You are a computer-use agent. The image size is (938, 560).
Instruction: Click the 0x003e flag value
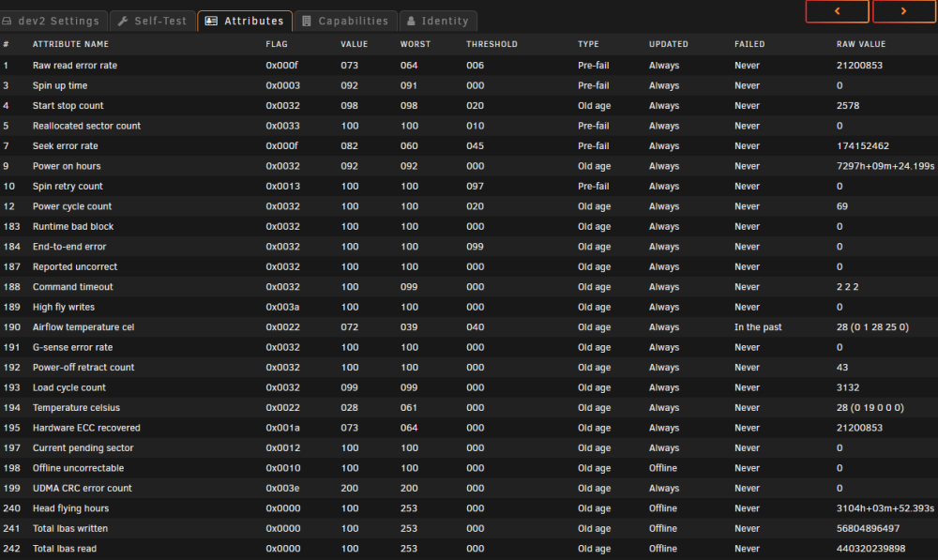(x=282, y=488)
